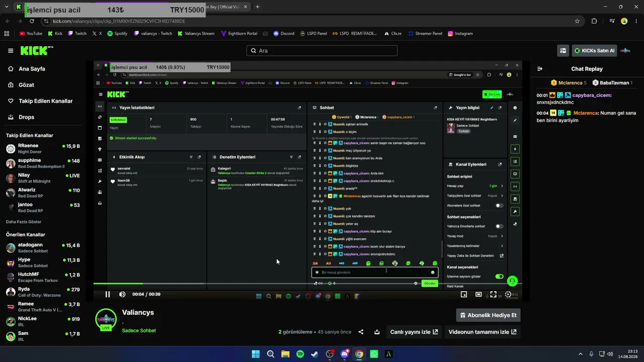
Task: Click Canlı yayını izle button
Action: pyautogui.click(x=414, y=332)
